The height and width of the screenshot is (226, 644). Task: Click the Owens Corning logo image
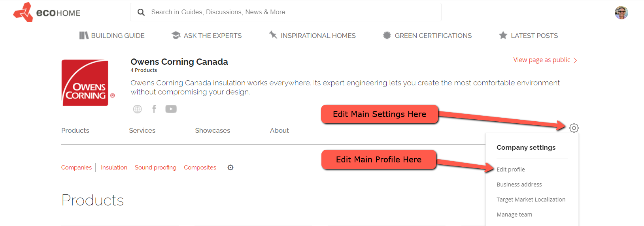(85, 83)
